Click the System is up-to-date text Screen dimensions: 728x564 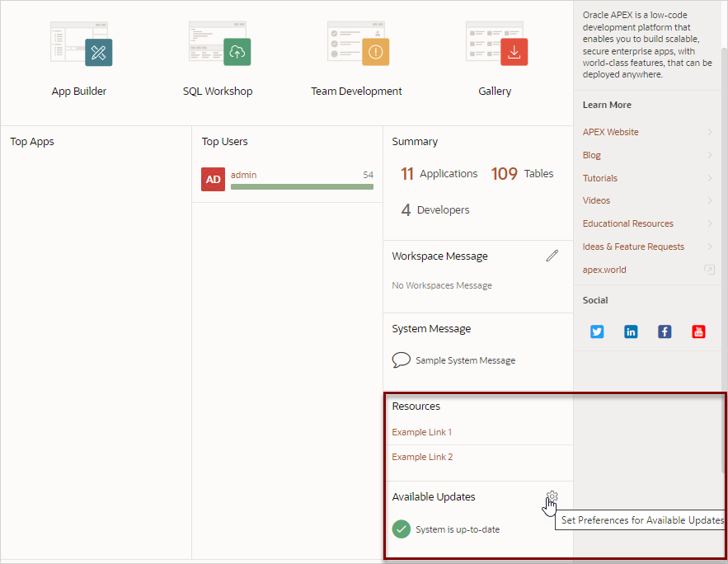(x=458, y=529)
